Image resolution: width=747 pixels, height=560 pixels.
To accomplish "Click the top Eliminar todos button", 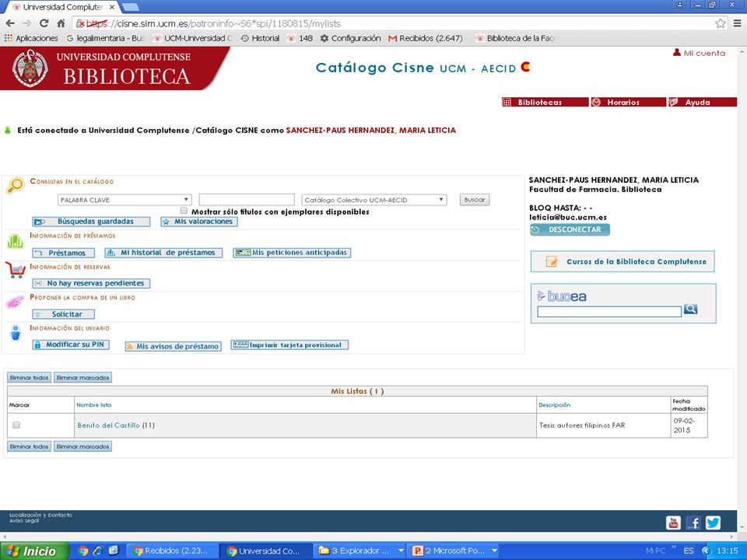I will pos(29,378).
